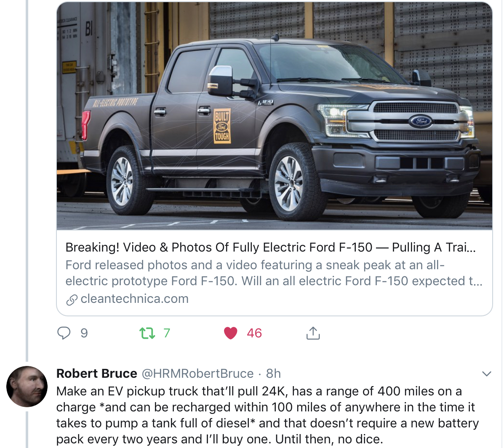Screen dimensions: 504x448
Task: Click the Ford oval emblem on the grille
Action: point(421,122)
